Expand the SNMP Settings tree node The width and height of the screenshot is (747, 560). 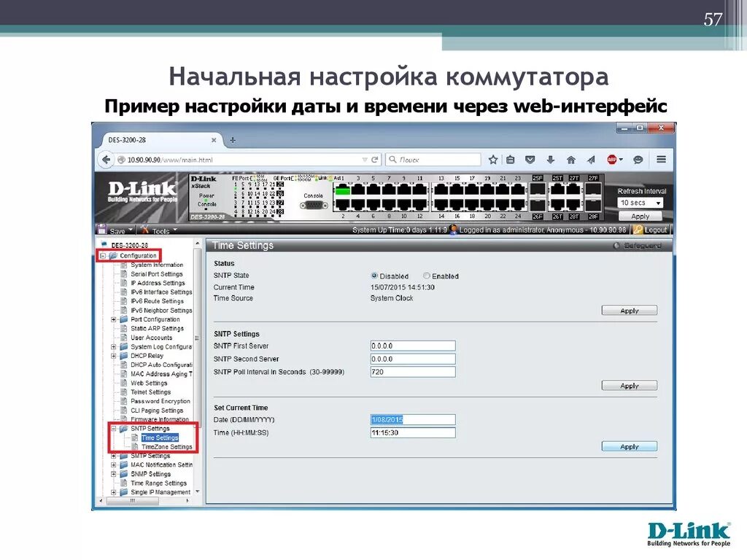coord(113,474)
